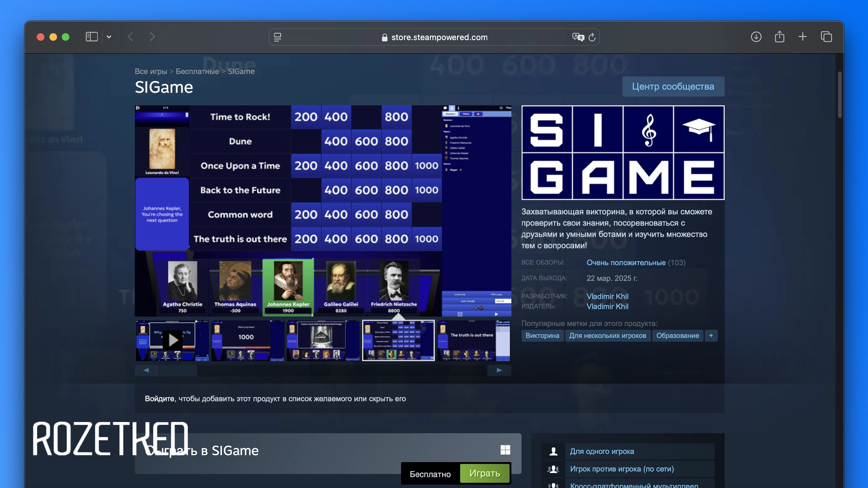Go back to the previous page

pos(131,37)
